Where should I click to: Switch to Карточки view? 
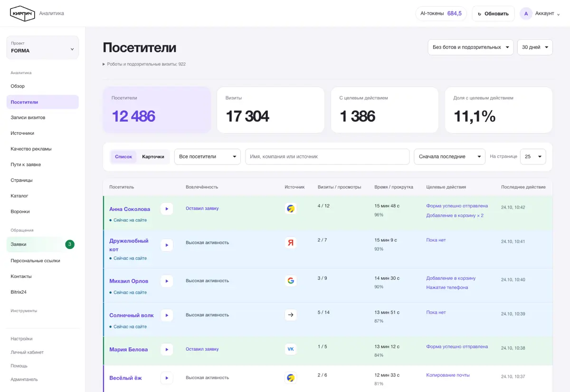[153, 157]
